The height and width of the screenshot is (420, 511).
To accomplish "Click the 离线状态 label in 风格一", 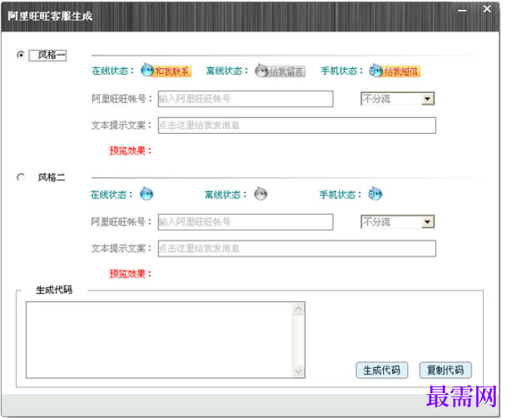I will click(x=227, y=70).
